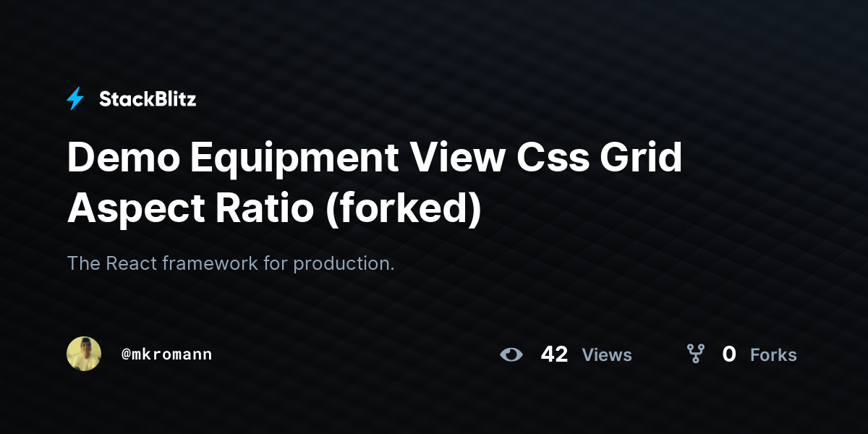The image size is (868, 434).
Task: Open the @mkromann username link
Action: [167, 354]
